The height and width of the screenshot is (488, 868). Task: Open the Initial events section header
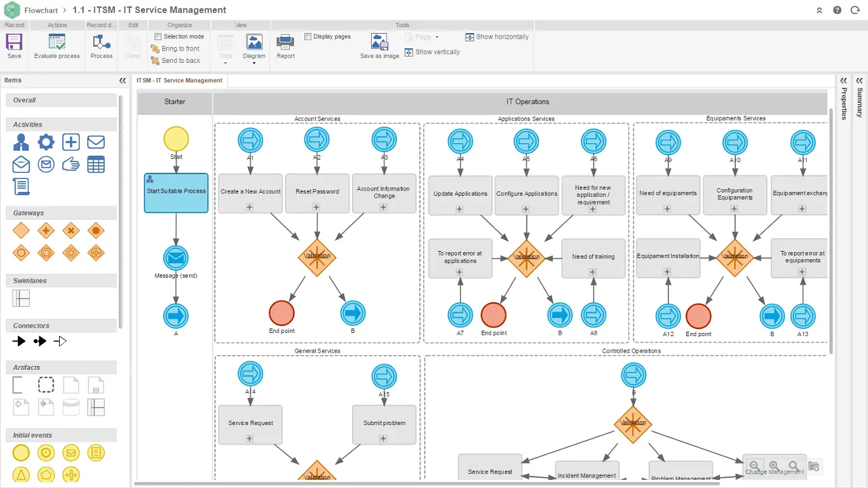click(x=62, y=435)
